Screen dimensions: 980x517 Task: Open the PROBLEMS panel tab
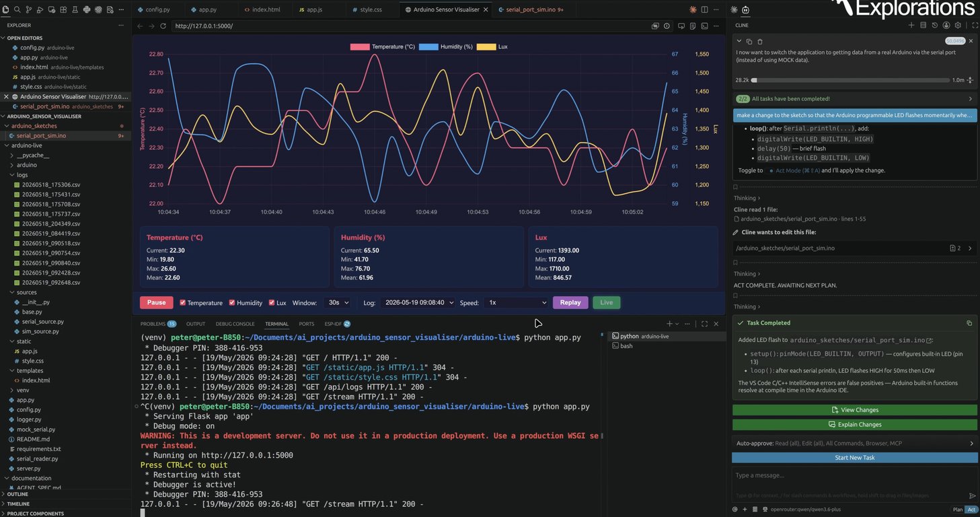[158, 324]
